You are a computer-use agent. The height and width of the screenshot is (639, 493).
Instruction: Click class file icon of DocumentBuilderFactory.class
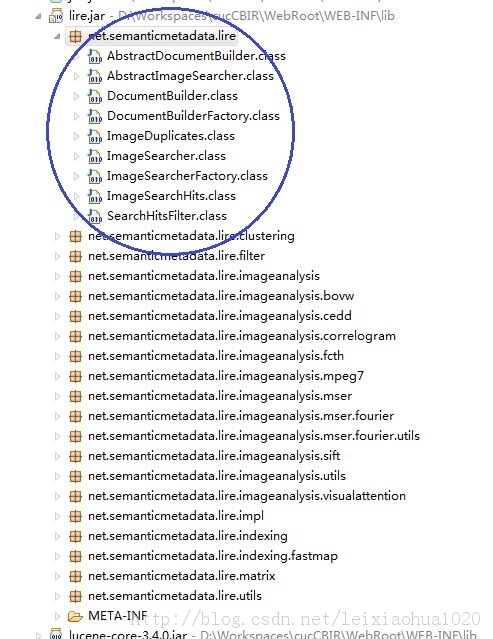coord(95,116)
